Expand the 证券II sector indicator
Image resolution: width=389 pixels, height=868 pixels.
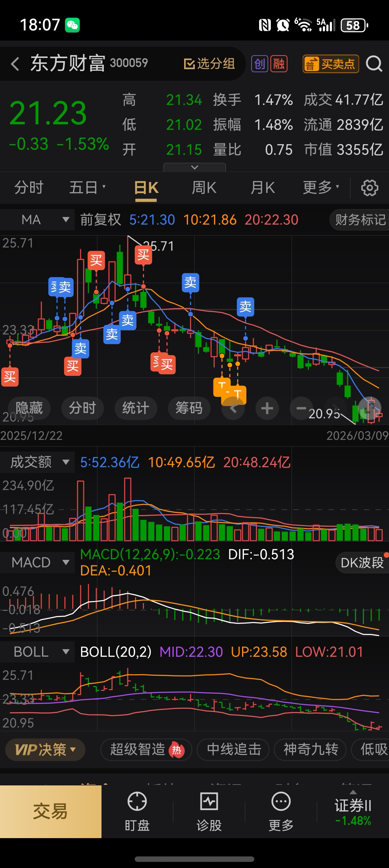click(353, 809)
